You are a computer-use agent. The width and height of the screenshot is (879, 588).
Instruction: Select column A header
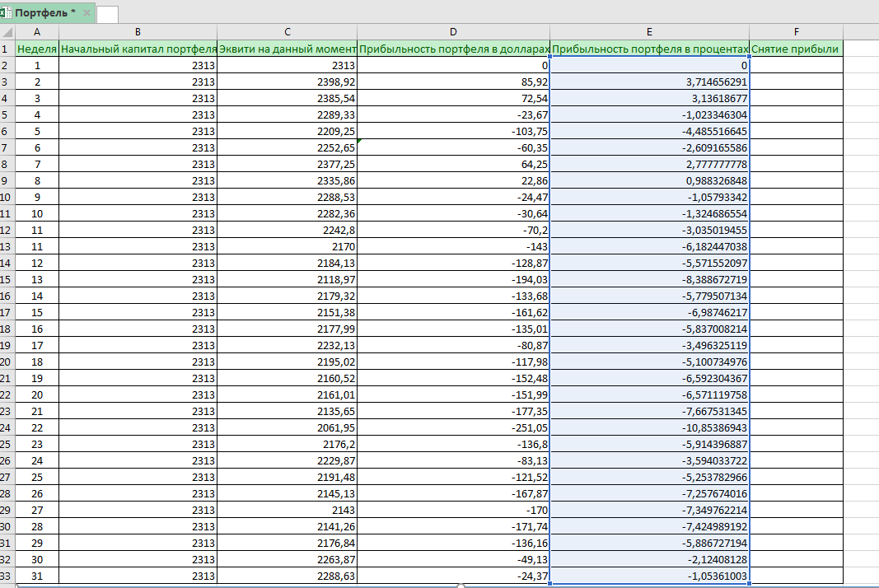pos(37,32)
